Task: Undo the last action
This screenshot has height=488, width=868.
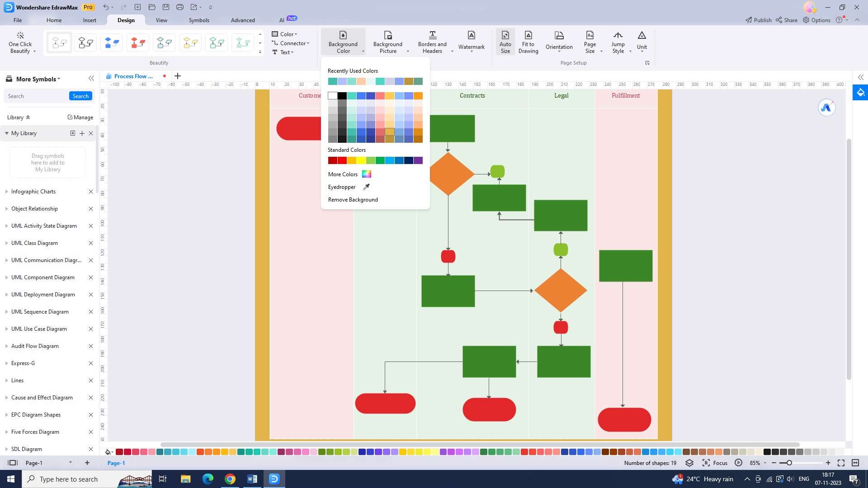Action: click(105, 7)
